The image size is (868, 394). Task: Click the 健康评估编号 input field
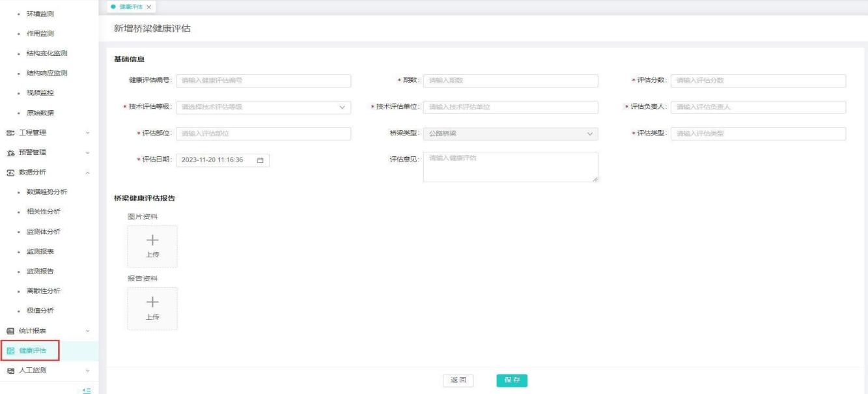pyautogui.click(x=263, y=81)
